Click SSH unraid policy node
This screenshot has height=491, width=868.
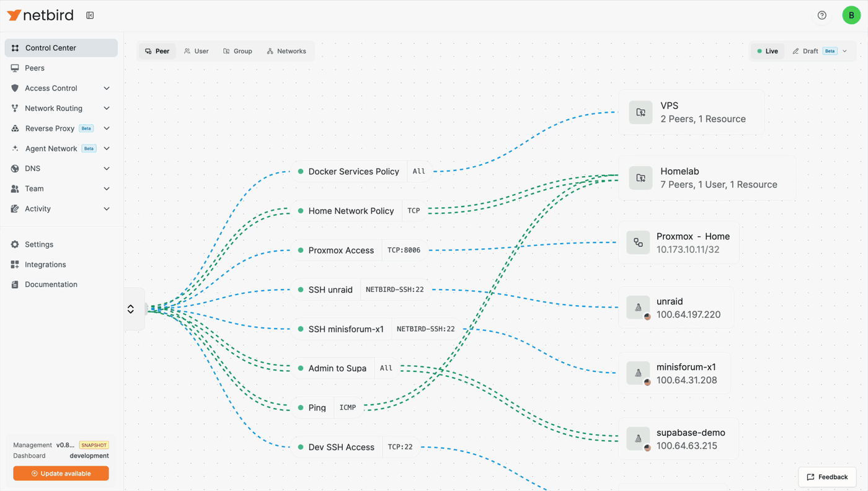point(361,290)
